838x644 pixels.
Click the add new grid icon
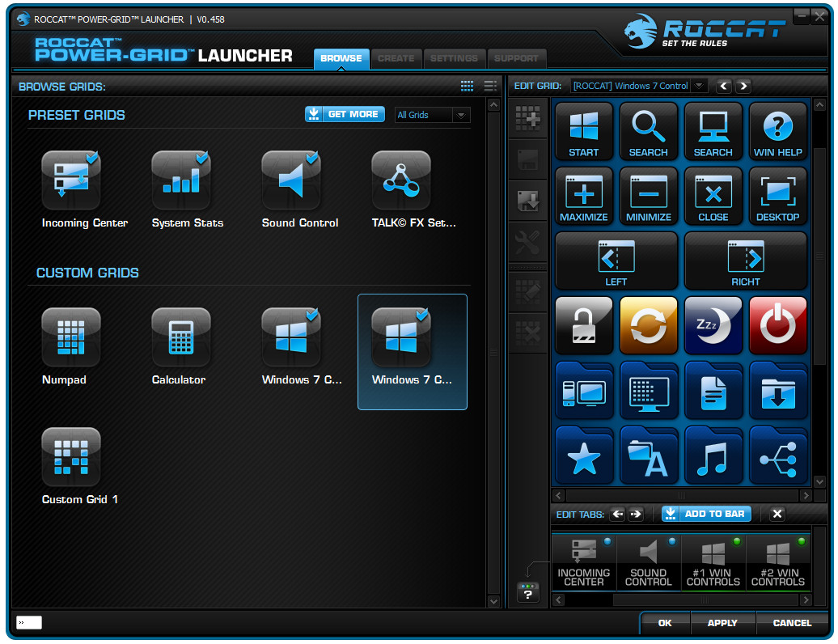pyautogui.click(x=527, y=118)
